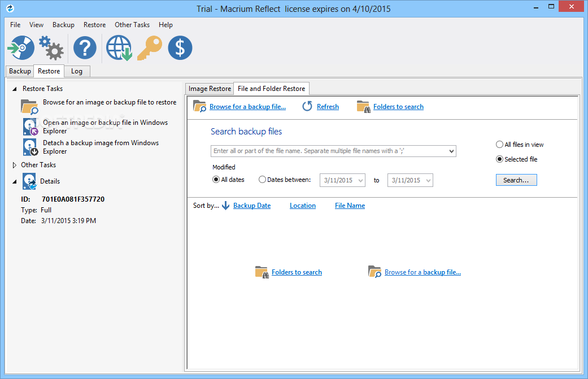Viewport: 588px width, 379px height.
Task: Click the Macrium Reflect title bar logo
Action: click(10, 8)
